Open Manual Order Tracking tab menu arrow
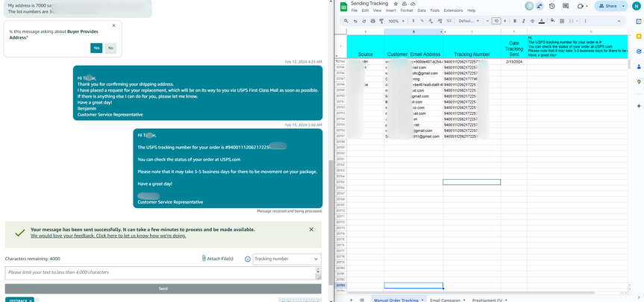The height and width of the screenshot is (302, 644). [422, 301]
